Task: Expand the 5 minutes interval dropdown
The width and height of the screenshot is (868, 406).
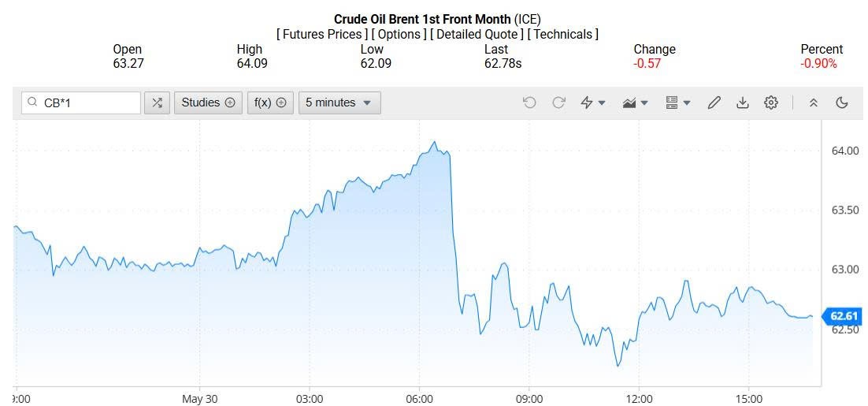Action: 339,102
